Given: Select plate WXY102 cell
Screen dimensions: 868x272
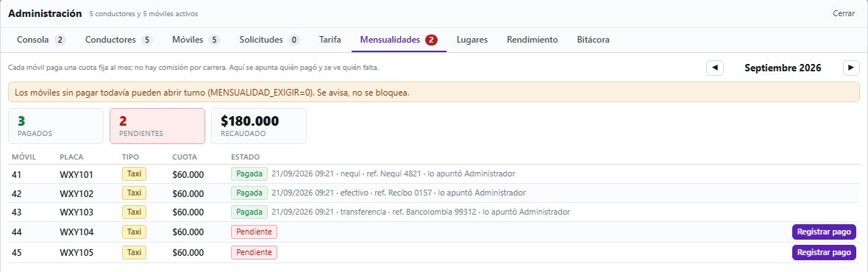Looking at the screenshot, I should click(77, 193).
